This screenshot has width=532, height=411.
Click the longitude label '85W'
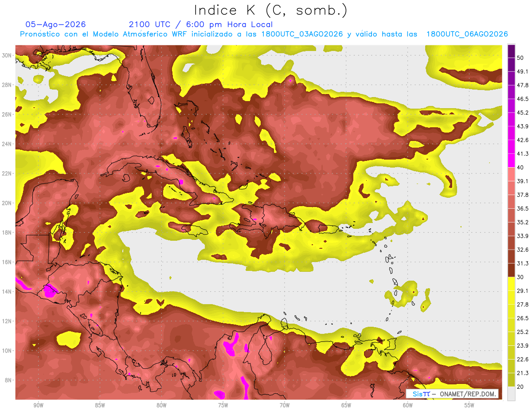point(100,405)
